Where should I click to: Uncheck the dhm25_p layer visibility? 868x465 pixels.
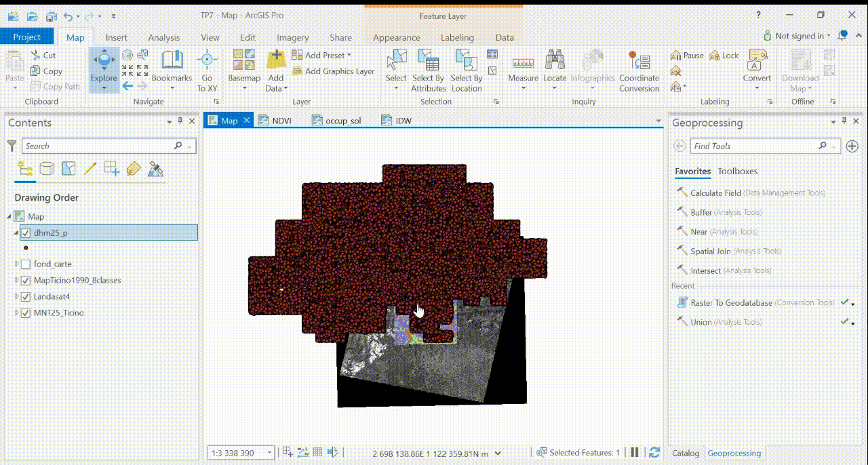pyautogui.click(x=26, y=233)
